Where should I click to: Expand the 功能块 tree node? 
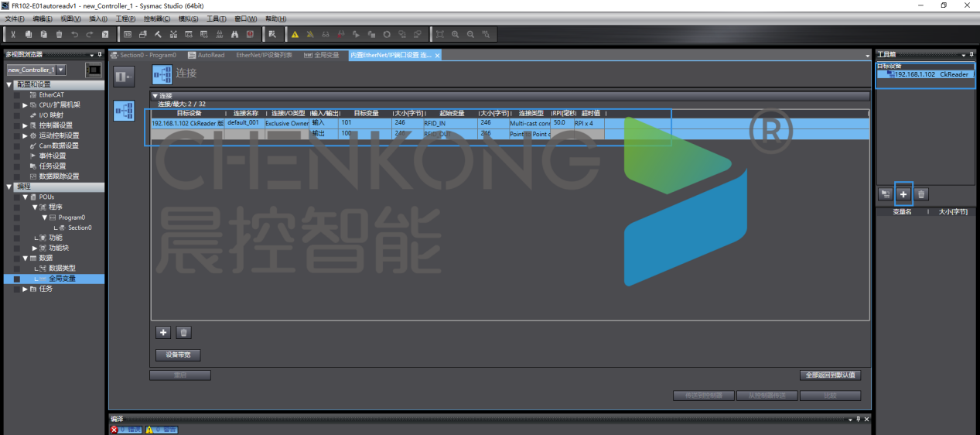click(35, 248)
